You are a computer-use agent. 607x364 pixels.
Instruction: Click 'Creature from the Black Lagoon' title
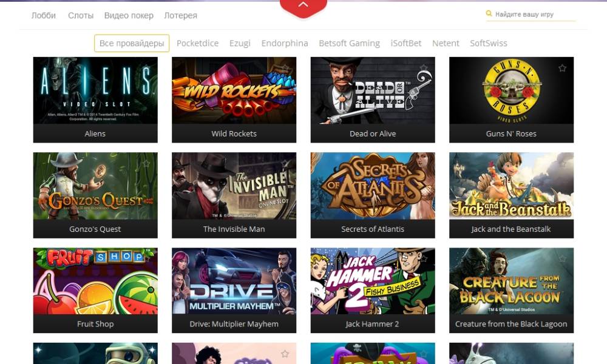click(x=511, y=324)
